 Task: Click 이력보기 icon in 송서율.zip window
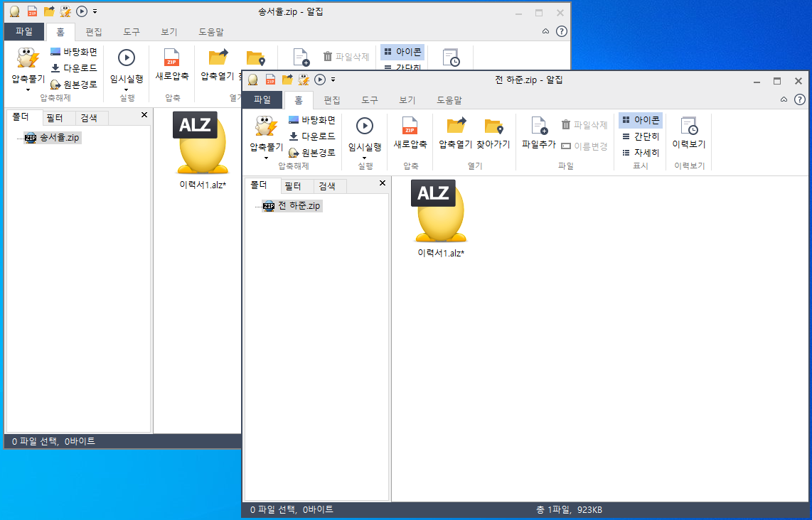[x=451, y=58]
